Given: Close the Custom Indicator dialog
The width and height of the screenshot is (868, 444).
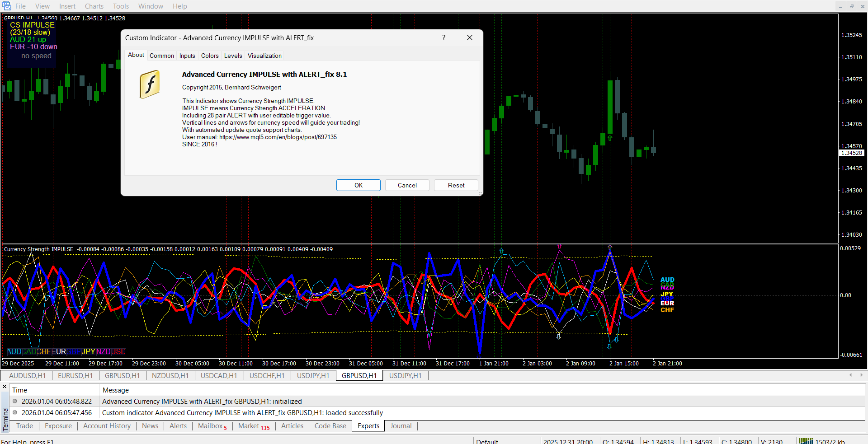Looking at the screenshot, I should pos(470,37).
